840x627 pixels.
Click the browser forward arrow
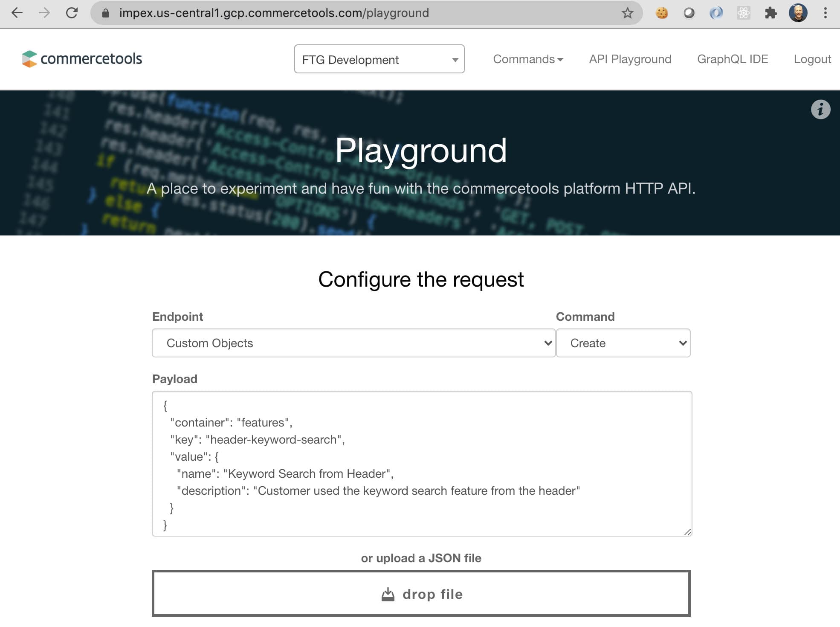[44, 13]
